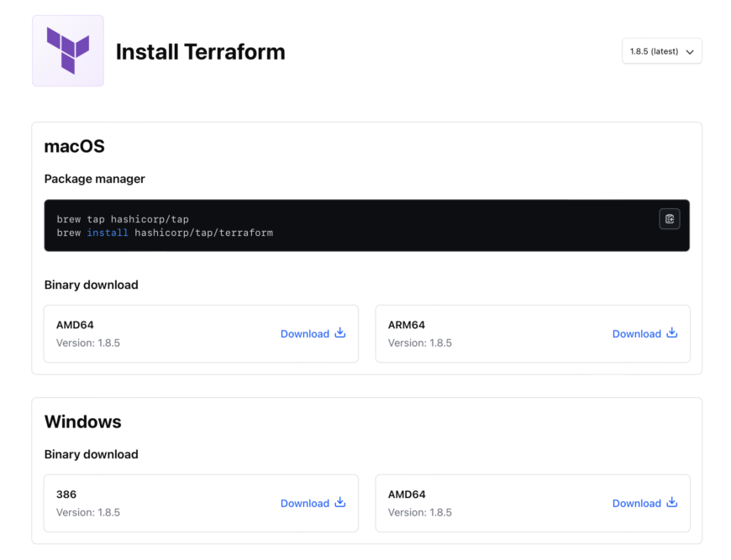Viewport: 731px width, 560px height.
Task: Select the Windows section heading
Action: tap(82, 421)
